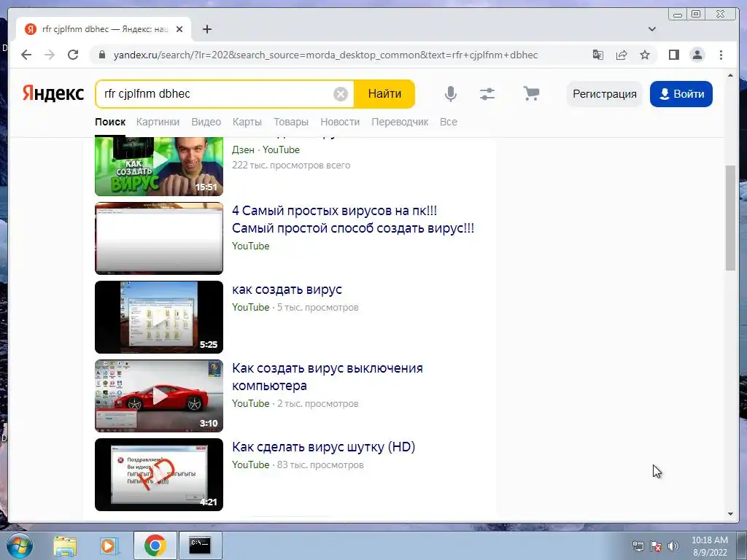Click the text 83 тыс. просмотров
This screenshot has width=747, height=560.
click(x=320, y=464)
